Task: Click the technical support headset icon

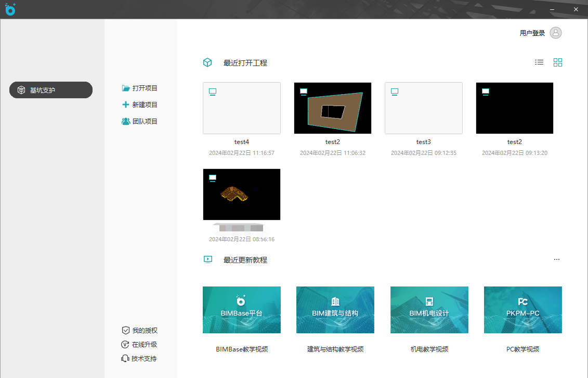Action: (x=125, y=359)
